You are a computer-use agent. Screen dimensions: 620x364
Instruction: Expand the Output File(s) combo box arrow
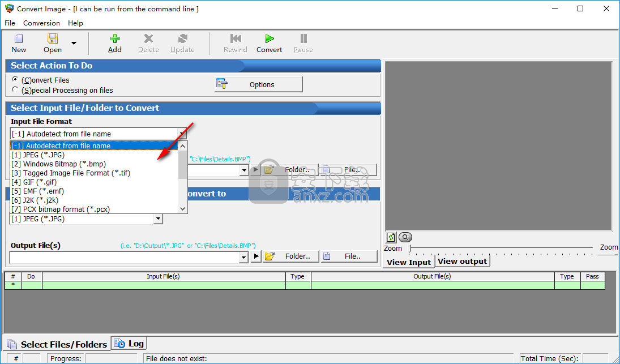pos(243,257)
